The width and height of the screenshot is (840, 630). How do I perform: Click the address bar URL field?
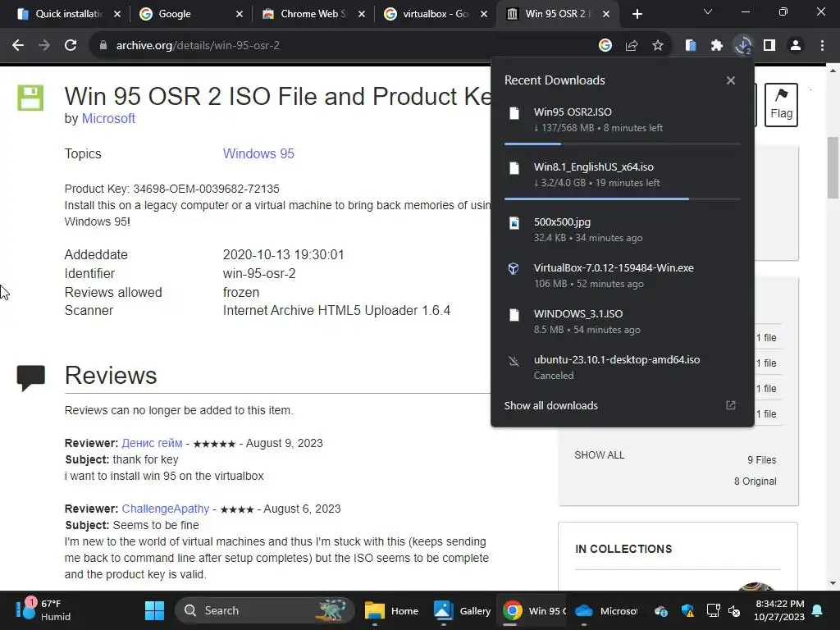click(343, 46)
